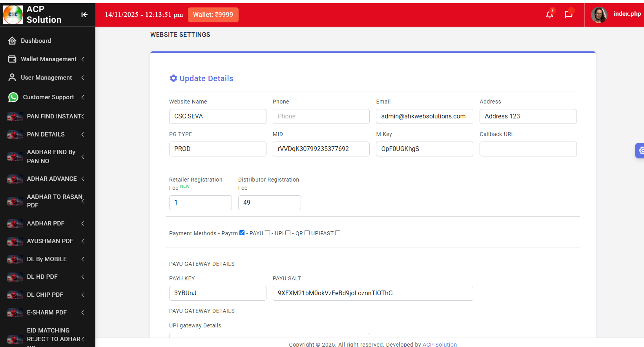Click the Dashboard home icon
The height and width of the screenshot is (347, 644).
click(x=12, y=41)
